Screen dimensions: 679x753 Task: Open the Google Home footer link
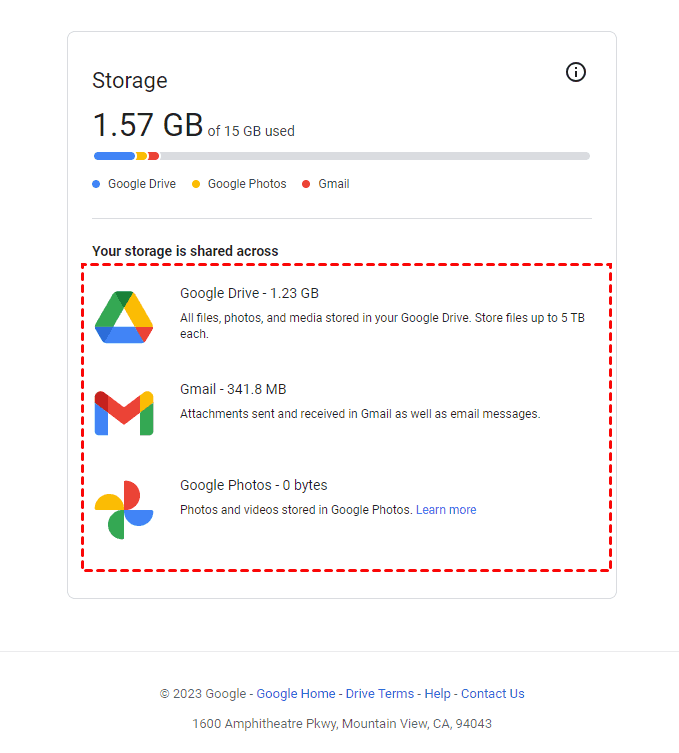pyautogui.click(x=296, y=694)
